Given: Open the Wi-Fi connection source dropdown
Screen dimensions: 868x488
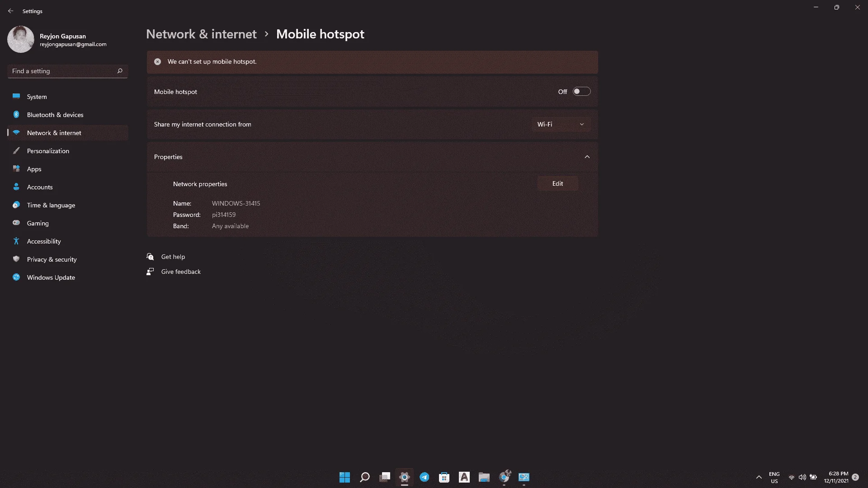Looking at the screenshot, I should (x=561, y=124).
